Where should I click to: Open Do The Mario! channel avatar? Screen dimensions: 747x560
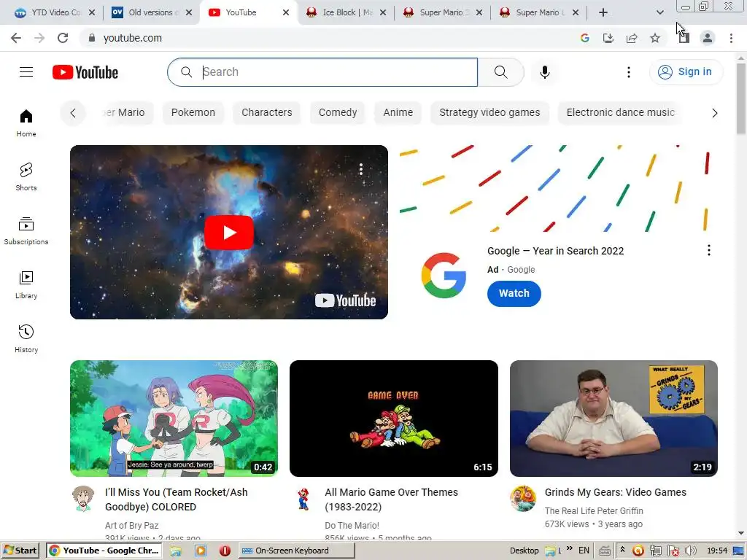pyautogui.click(x=303, y=498)
